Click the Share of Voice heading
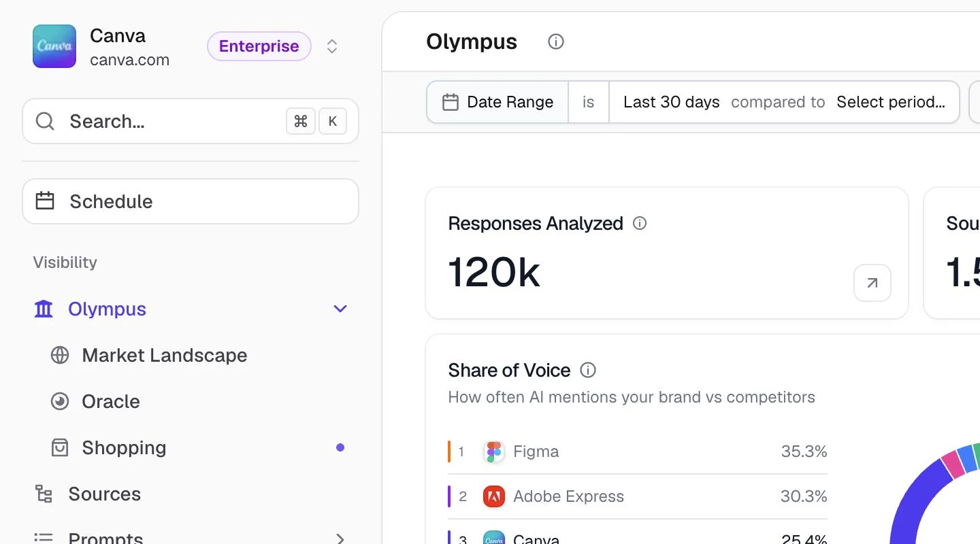The height and width of the screenshot is (544, 980). (509, 370)
